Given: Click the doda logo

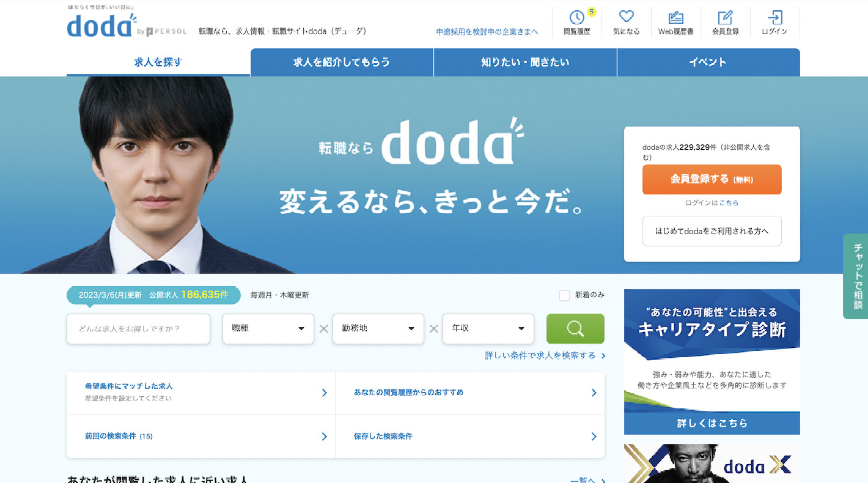Looking at the screenshot, I should pyautogui.click(x=102, y=26).
